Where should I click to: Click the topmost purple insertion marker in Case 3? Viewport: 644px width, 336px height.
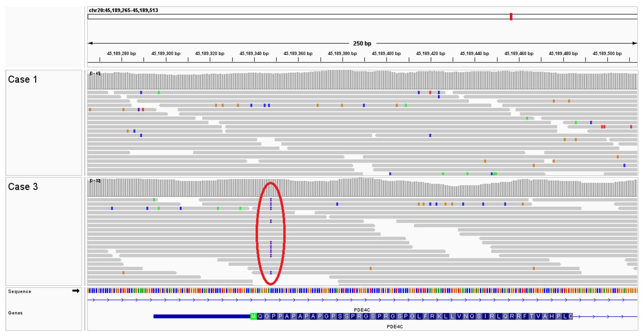tap(271, 200)
